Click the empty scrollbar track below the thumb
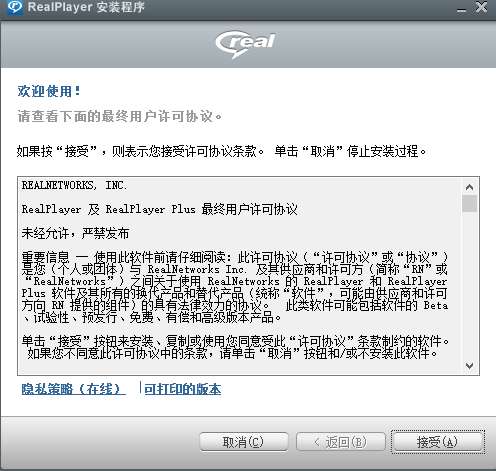Screen dimensions: 496x471 point(469,285)
